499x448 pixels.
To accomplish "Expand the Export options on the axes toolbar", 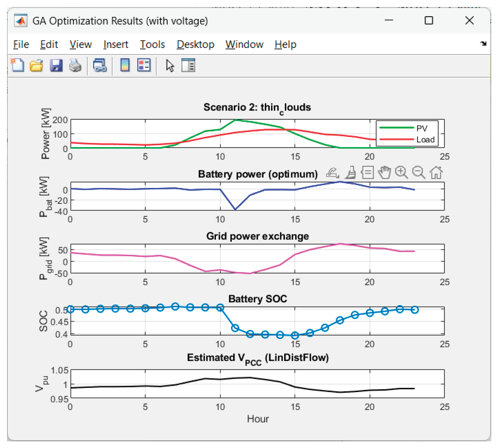I will [332, 173].
